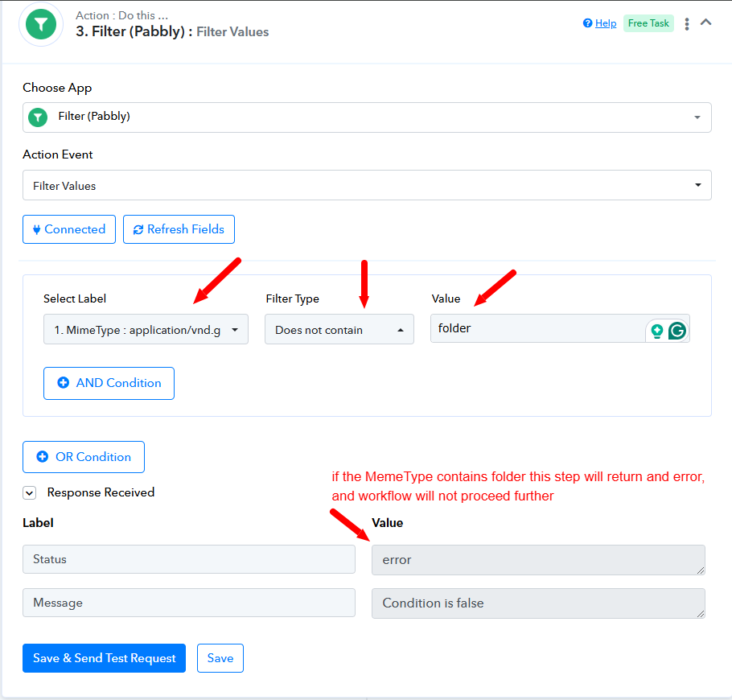Click the Message label field
The height and width of the screenshot is (700, 732).
click(x=188, y=603)
